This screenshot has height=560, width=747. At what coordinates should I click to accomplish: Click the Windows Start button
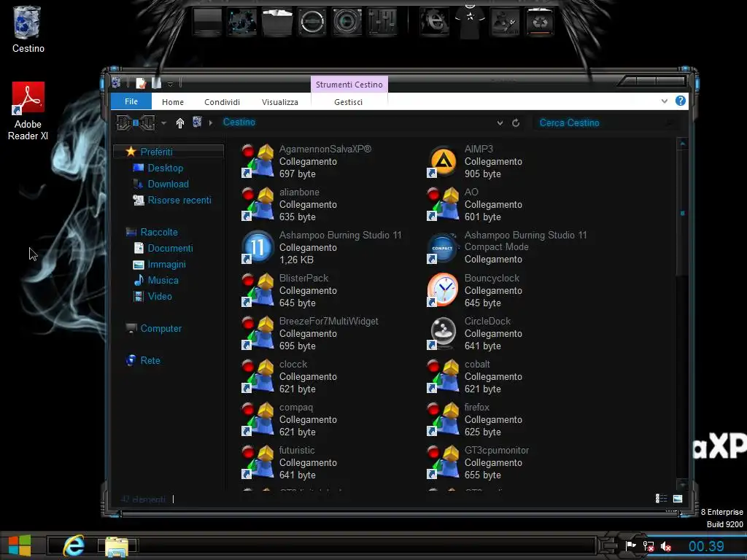[20, 545]
